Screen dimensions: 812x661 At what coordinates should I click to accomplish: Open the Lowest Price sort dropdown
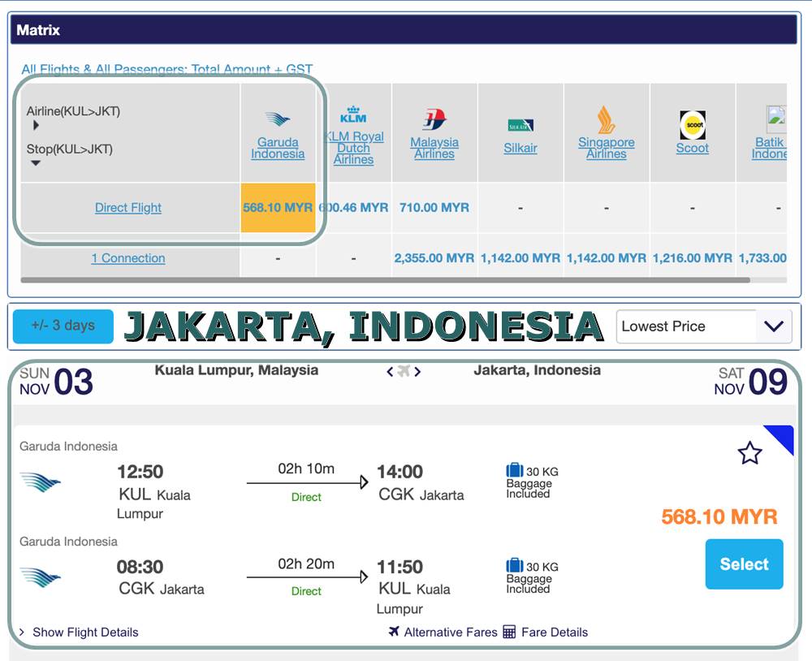704,326
